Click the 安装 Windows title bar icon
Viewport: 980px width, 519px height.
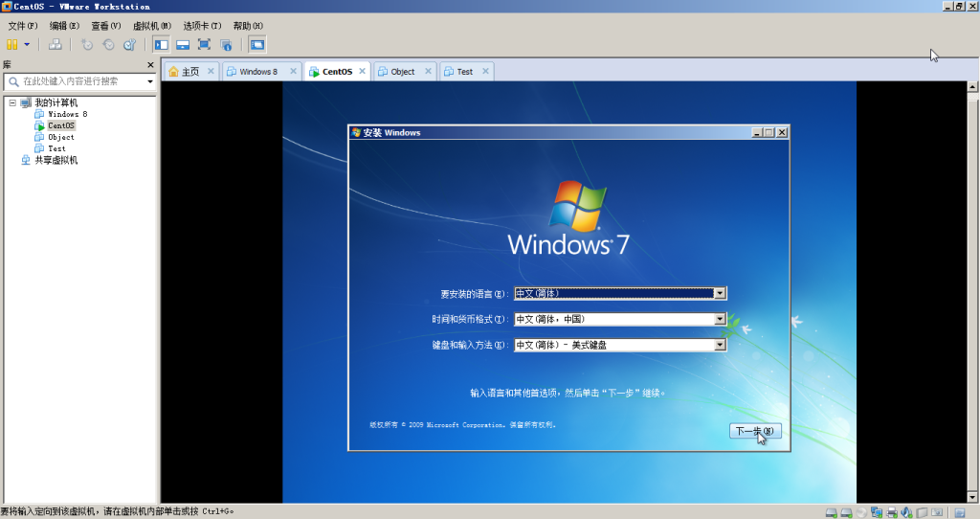click(356, 132)
